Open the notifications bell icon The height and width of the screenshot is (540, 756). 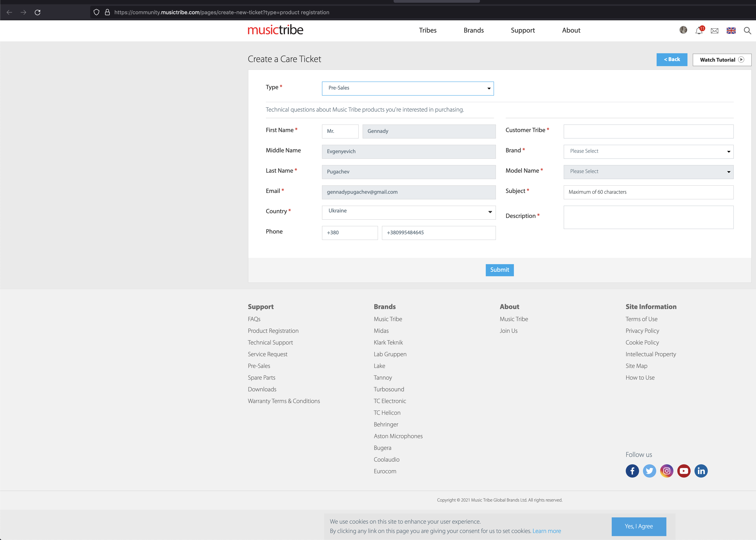click(698, 31)
